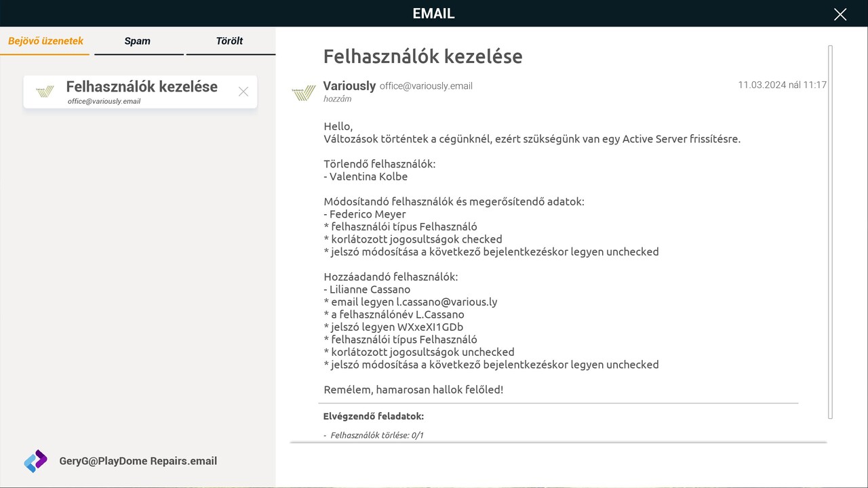
Task: Open the Törölt tab
Action: click(229, 41)
